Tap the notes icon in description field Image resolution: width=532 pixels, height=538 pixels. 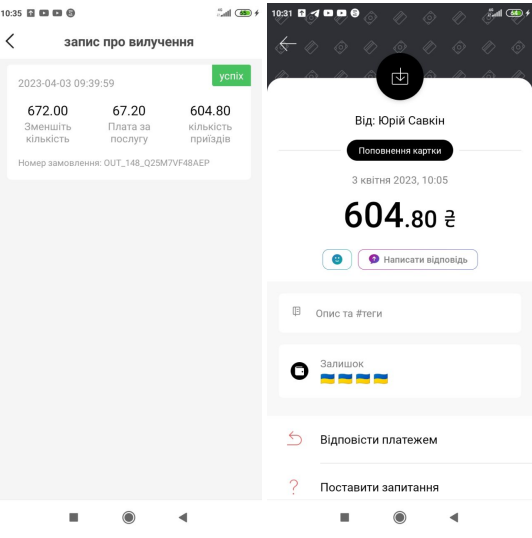[x=296, y=311]
